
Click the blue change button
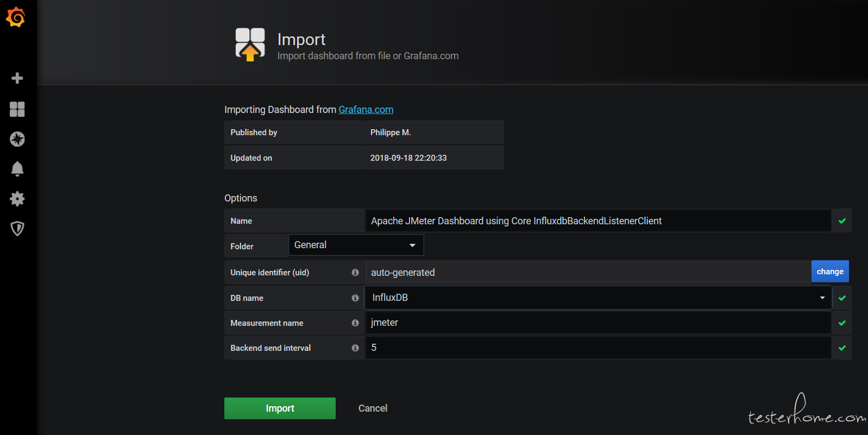tap(830, 272)
